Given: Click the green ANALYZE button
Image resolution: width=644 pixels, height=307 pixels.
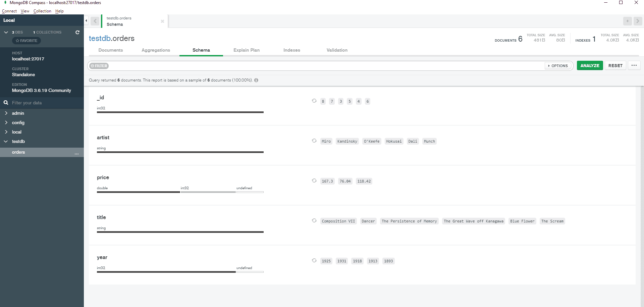Looking at the screenshot, I should 590,66.
